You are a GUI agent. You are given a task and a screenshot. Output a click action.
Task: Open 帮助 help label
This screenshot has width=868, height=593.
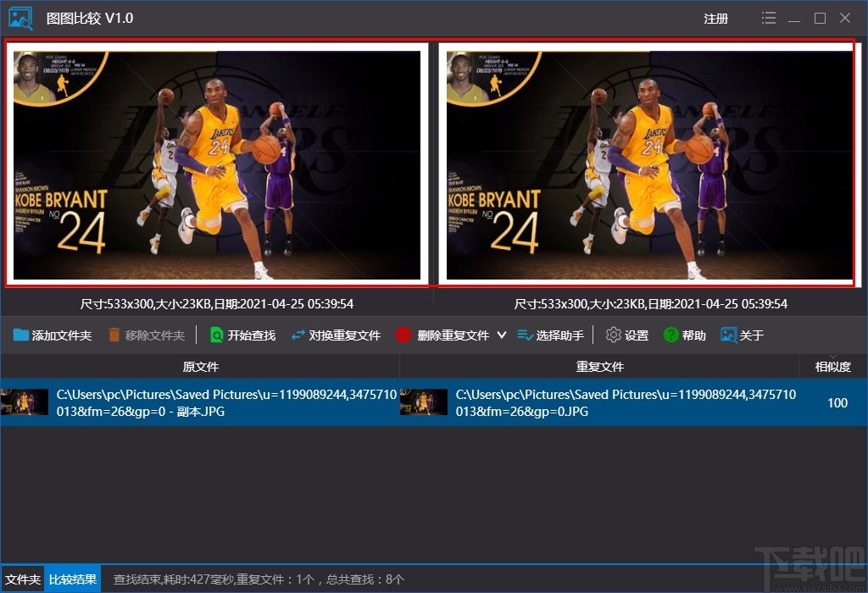coord(693,335)
